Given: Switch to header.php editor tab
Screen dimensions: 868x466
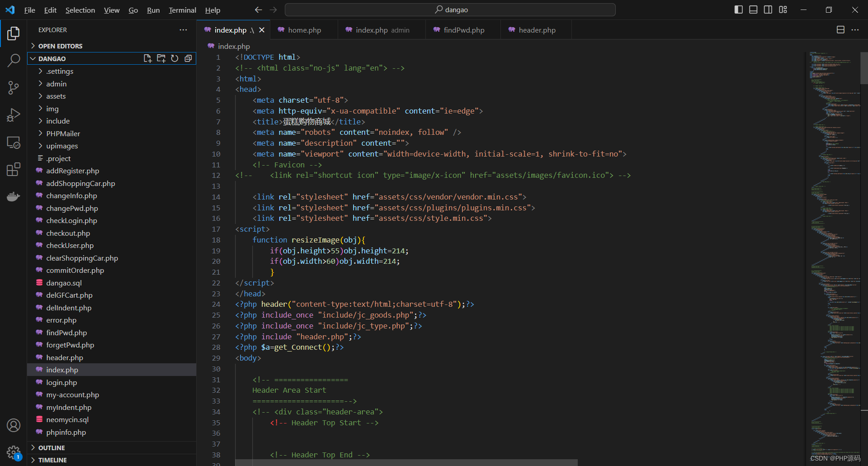Looking at the screenshot, I should click(537, 30).
